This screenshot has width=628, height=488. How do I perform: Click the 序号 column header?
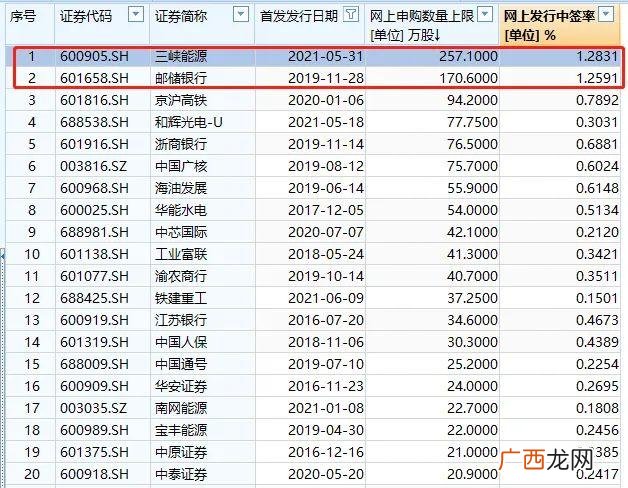(x=23, y=16)
